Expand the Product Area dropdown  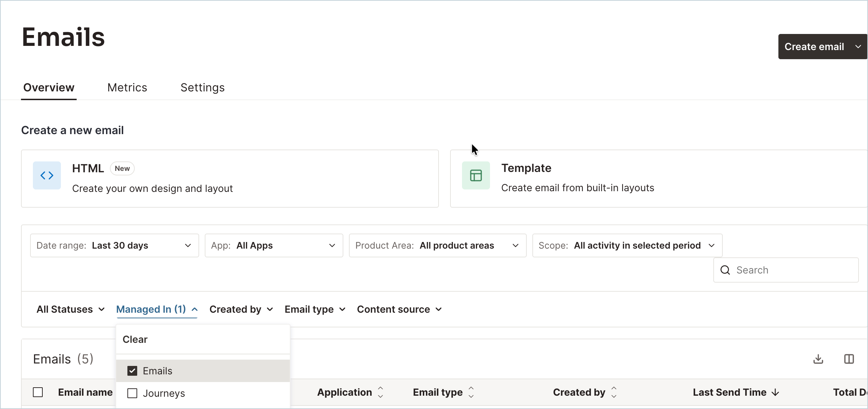(437, 245)
